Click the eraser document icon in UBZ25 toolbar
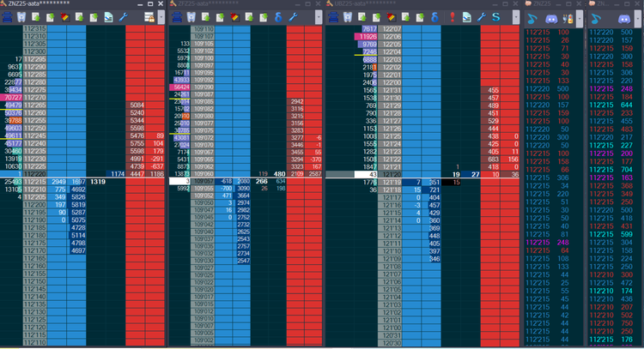The width and height of the screenshot is (644, 349). pos(466,17)
